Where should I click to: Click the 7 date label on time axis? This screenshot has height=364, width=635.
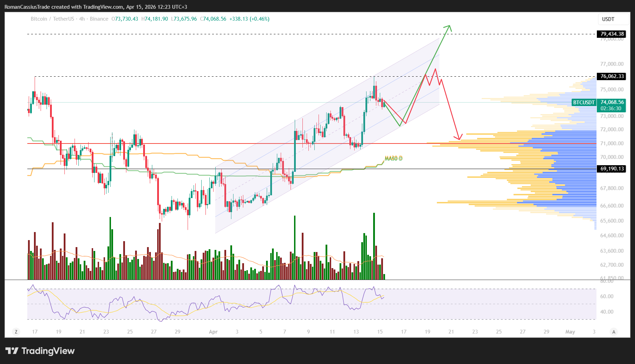tap(285, 332)
